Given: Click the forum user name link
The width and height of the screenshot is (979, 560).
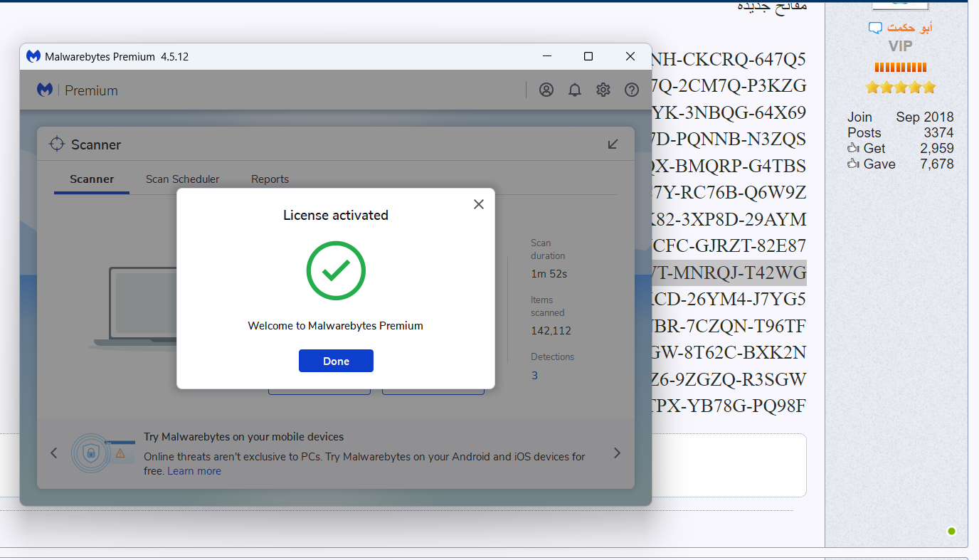Looking at the screenshot, I should [x=909, y=27].
